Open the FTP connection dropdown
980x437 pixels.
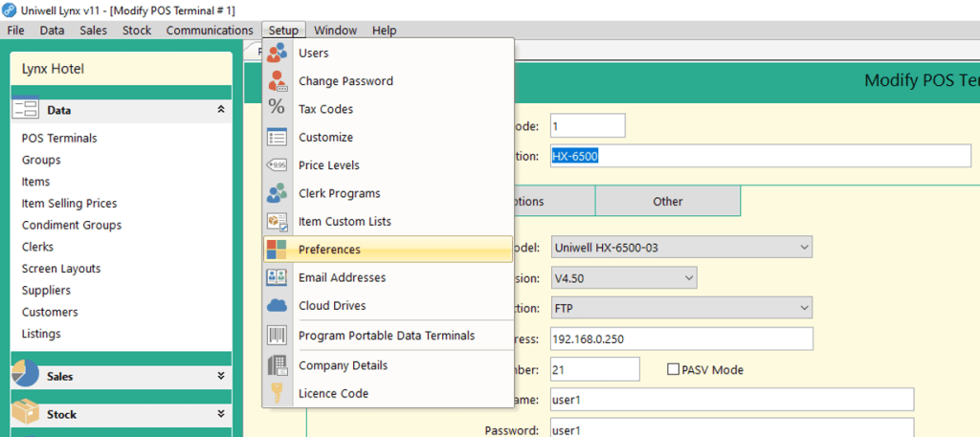(802, 309)
